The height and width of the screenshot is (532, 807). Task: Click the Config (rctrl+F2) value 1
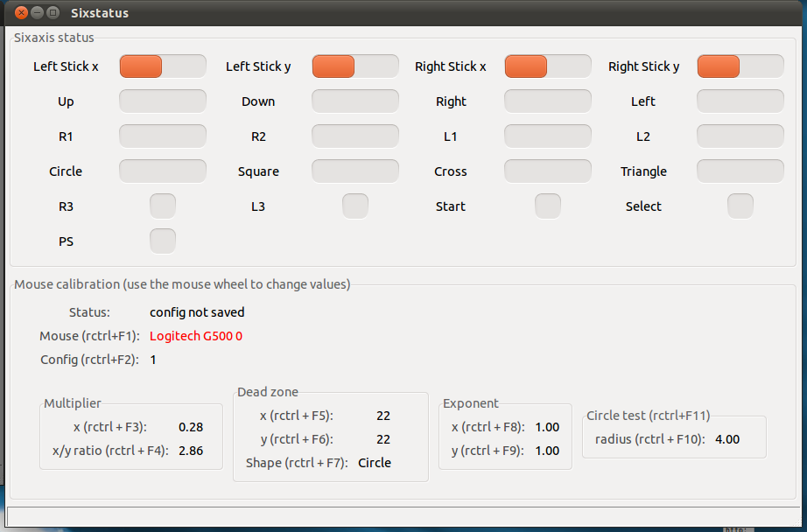(153, 360)
